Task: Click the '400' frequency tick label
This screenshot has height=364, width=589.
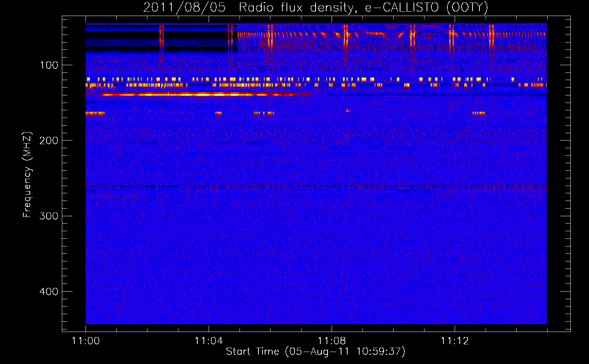Action: 49,292
